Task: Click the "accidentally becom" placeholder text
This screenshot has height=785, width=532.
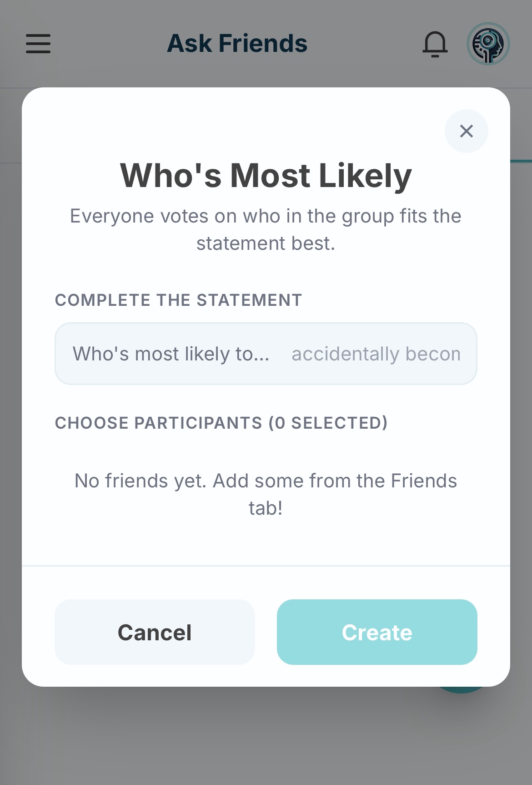Action: pos(376,354)
